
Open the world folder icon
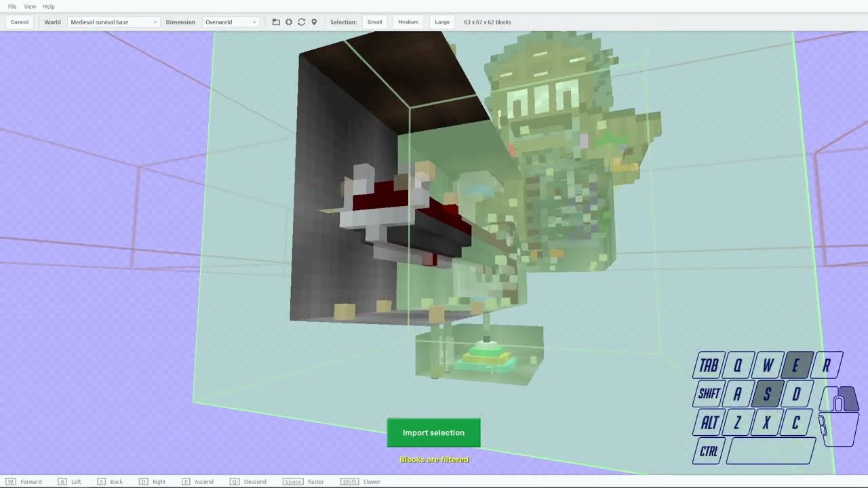point(276,22)
